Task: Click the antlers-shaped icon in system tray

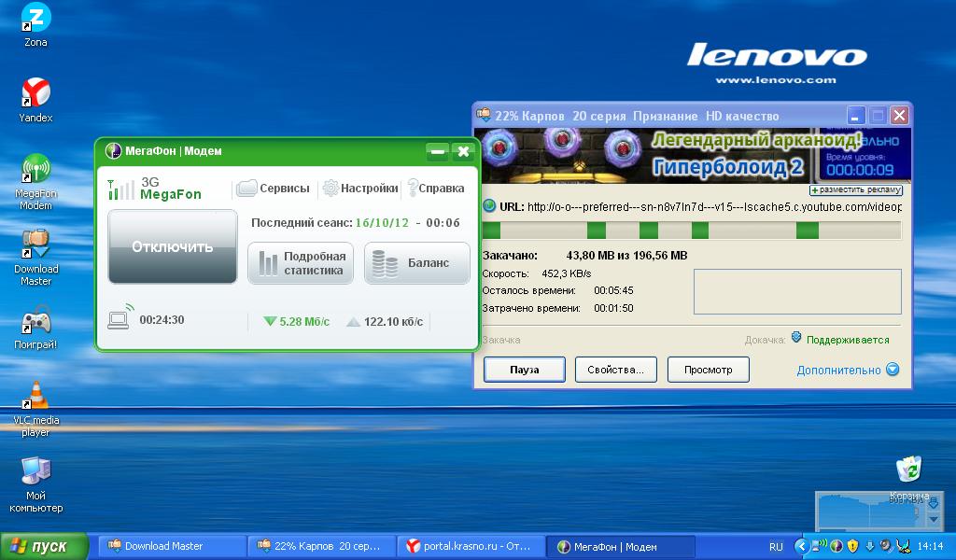Action: tap(904, 547)
